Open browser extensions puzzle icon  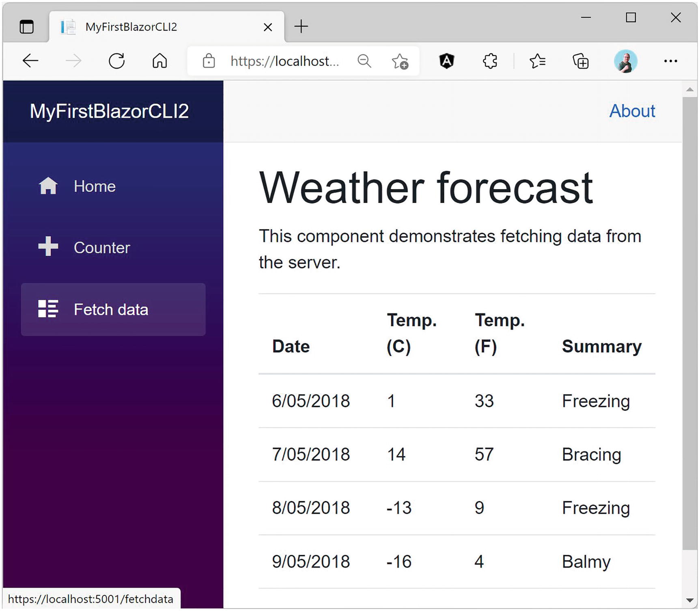click(x=490, y=61)
